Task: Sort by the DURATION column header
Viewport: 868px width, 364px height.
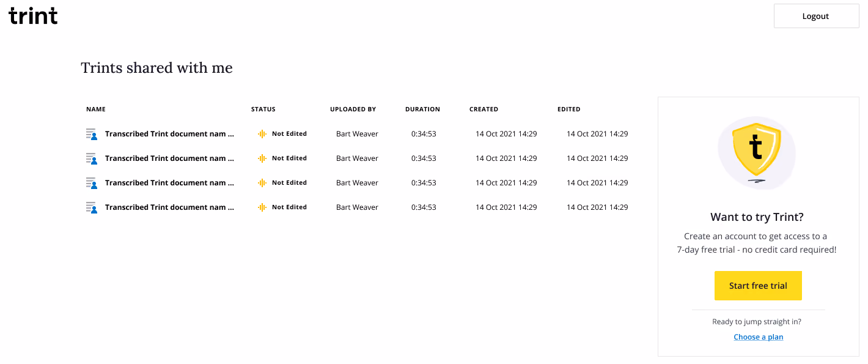Action: pyautogui.click(x=422, y=110)
